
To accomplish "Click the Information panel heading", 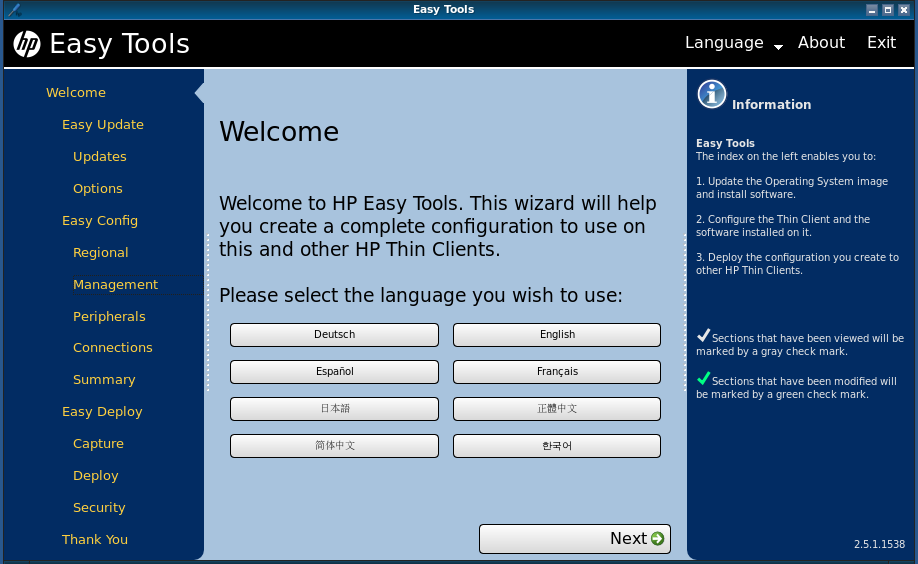I will pyautogui.click(x=771, y=104).
